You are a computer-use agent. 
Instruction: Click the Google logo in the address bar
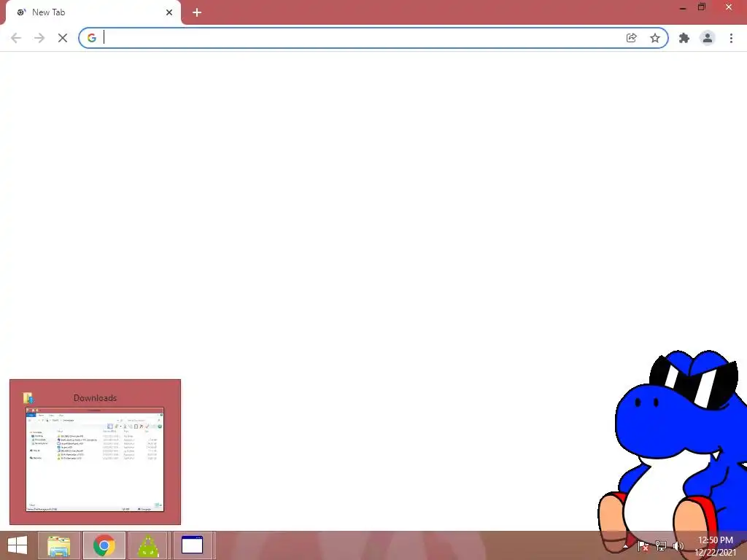pos(92,38)
